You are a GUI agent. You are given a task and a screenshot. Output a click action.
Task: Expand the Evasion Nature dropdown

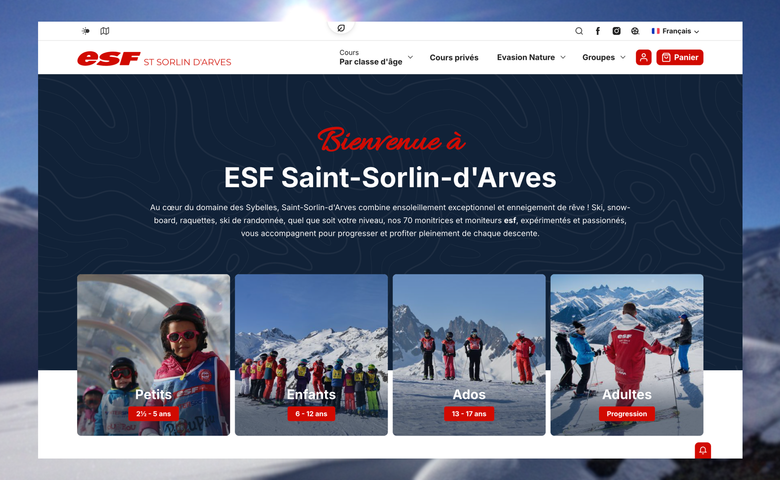coord(531,57)
